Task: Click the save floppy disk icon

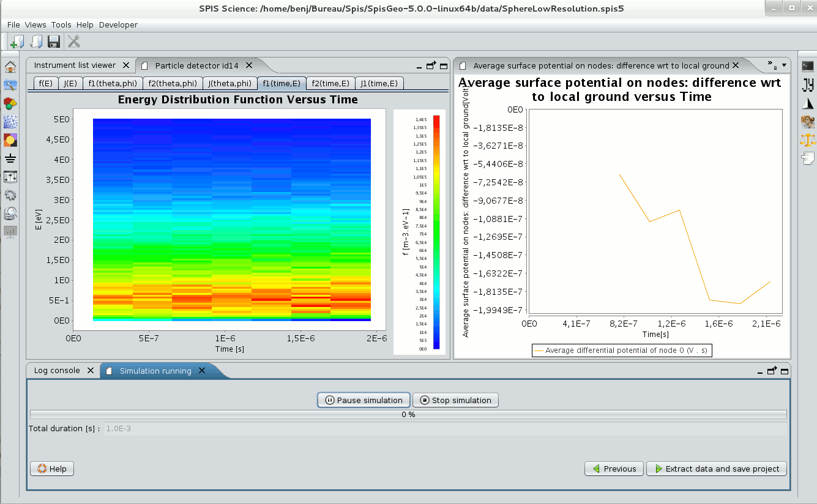Action: pos(54,42)
